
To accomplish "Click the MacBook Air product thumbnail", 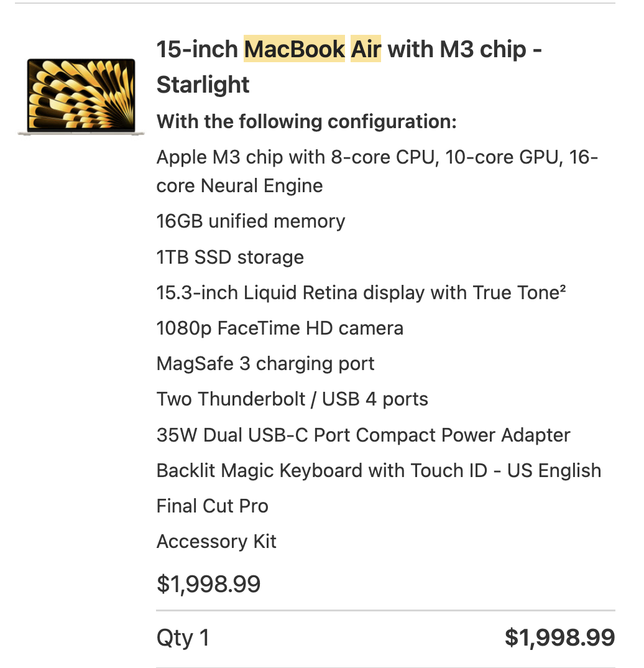I will click(x=81, y=96).
